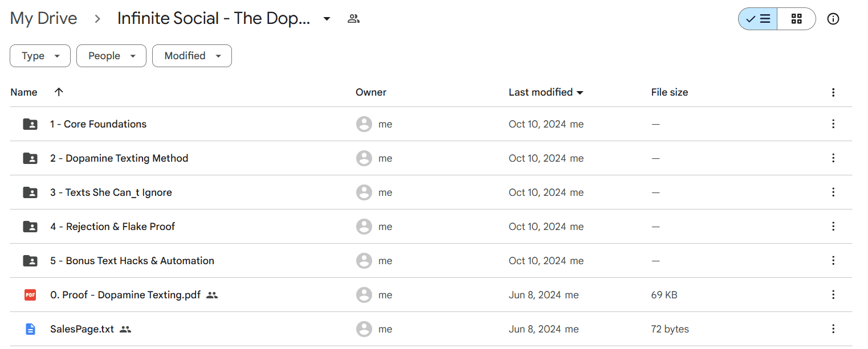Screen dimensions: 868x349
Task: Select 4 - Rejection & Flake Proof name
Action: (x=112, y=227)
